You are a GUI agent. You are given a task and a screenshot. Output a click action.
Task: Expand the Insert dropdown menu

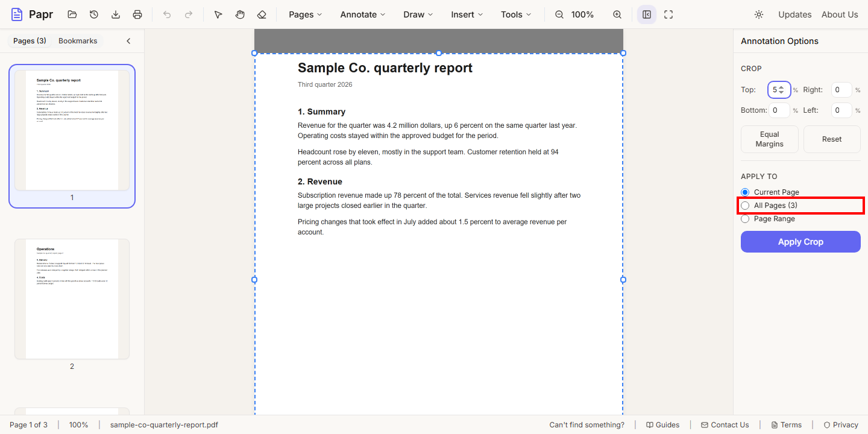point(467,14)
